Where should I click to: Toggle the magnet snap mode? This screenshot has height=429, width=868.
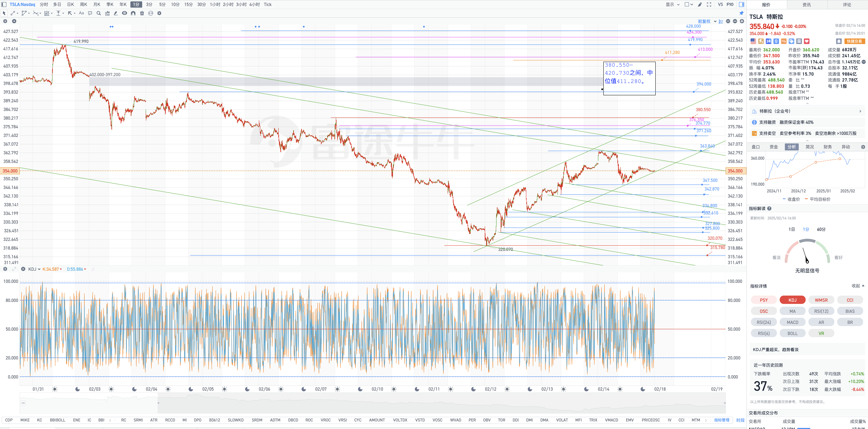coord(133,13)
